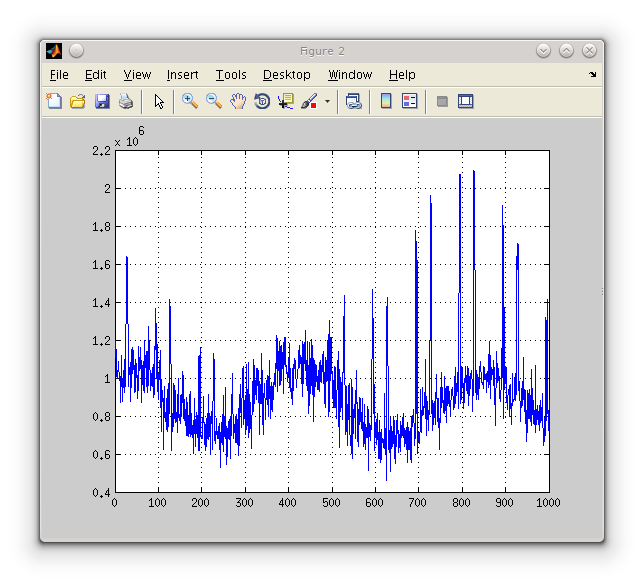Dock the figure using the corner arrow
The image size is (644, 582).
(x=592, y=74)
